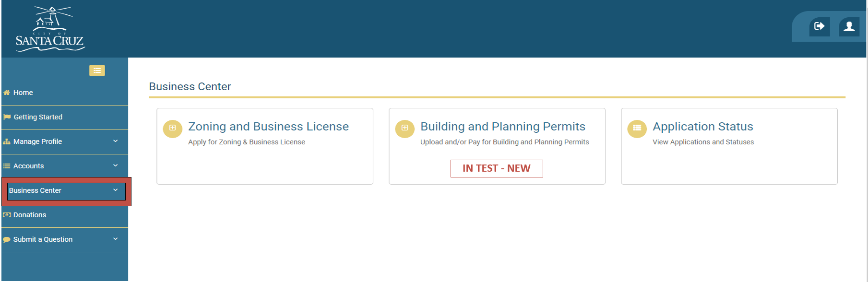
Task: Select Home in the sidebar
Action: 23,92
